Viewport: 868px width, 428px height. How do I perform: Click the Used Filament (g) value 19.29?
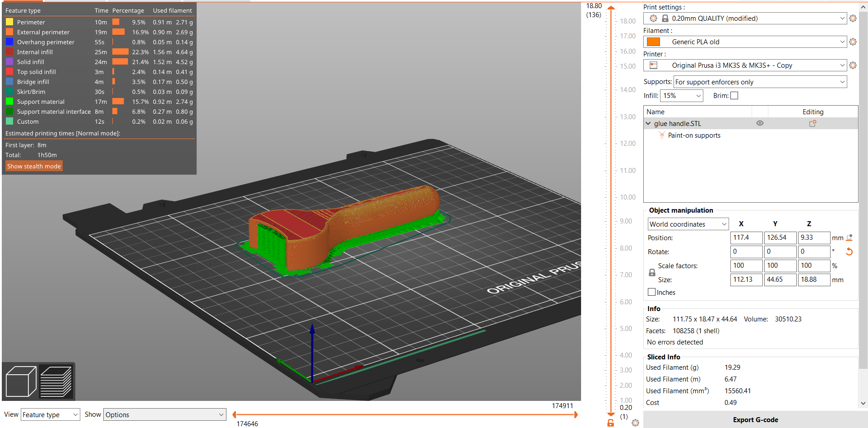click(732, 368)
